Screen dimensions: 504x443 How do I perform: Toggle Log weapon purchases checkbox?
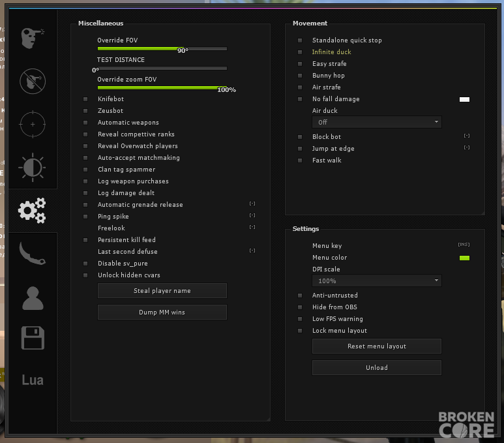point(85,181)
